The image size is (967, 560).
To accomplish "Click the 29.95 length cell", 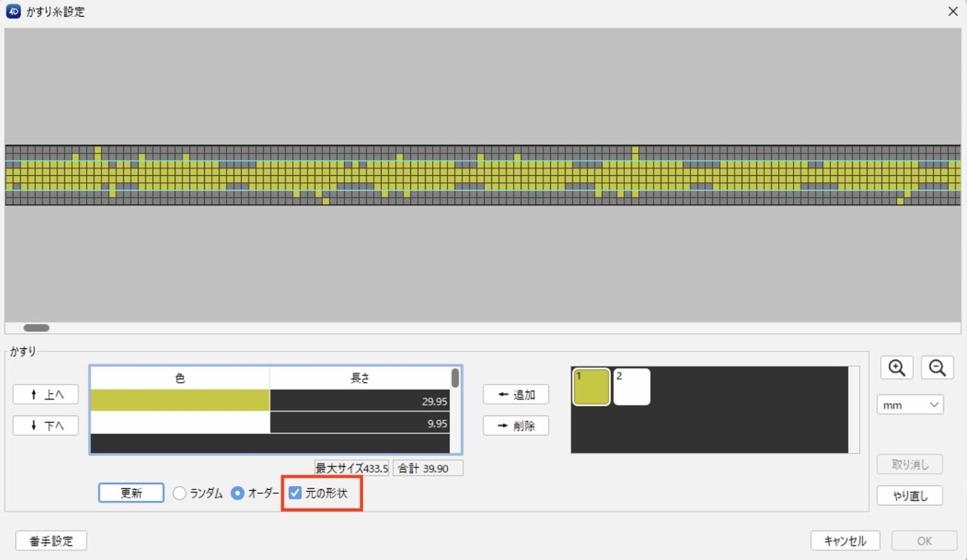I will click(360, 400).
